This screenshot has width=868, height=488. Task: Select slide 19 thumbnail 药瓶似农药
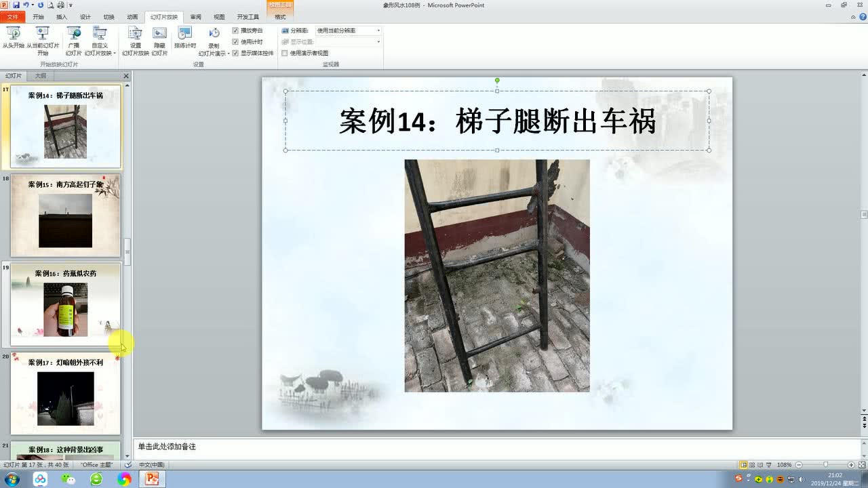(66, 304)
